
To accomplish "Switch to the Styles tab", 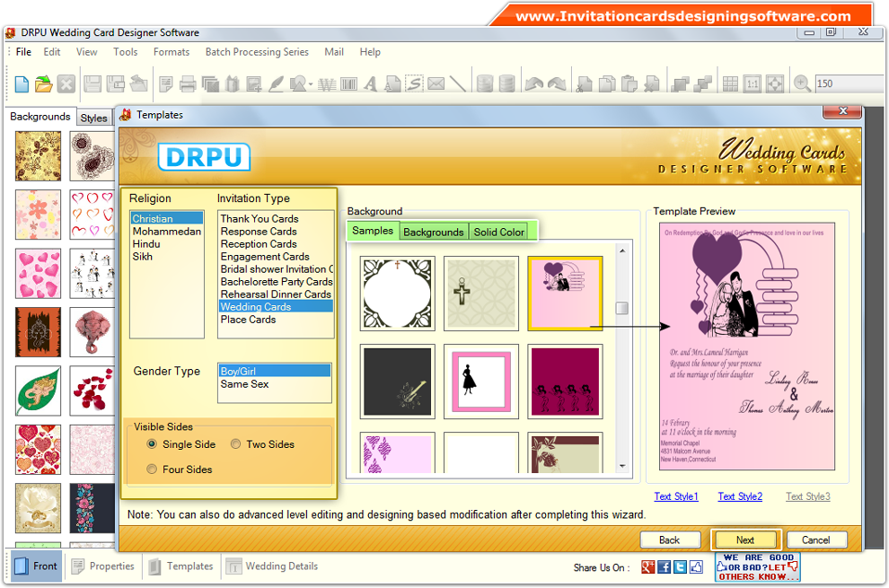I will tap(94, 117).
